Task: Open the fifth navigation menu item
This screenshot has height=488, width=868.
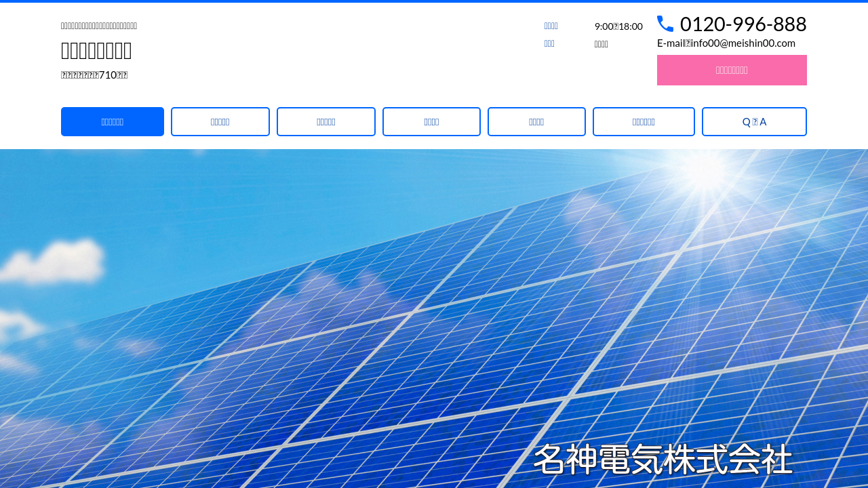Action: click(x=536, y=122)
